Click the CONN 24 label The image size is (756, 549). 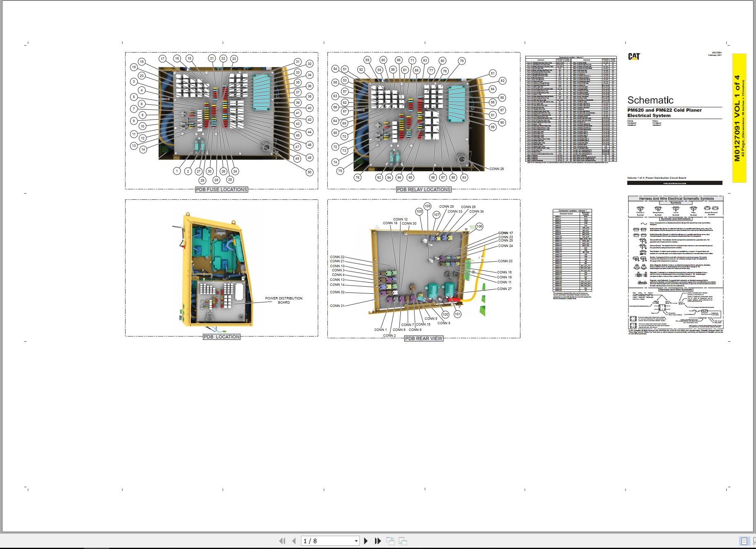[x=505, y=246]
